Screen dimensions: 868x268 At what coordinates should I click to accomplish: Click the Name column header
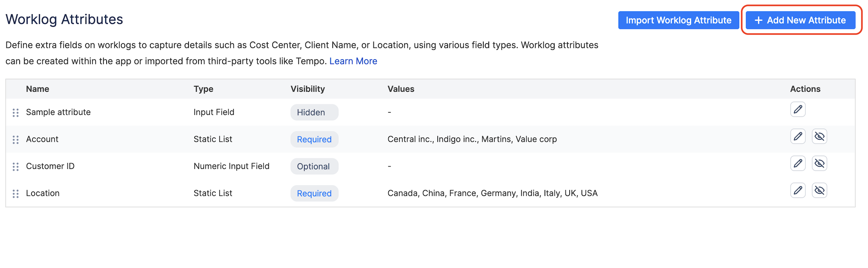pos(38,89)
